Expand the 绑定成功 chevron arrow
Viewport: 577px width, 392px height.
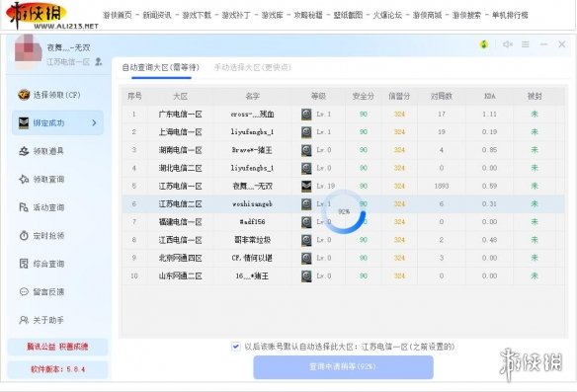coord(94,122)
